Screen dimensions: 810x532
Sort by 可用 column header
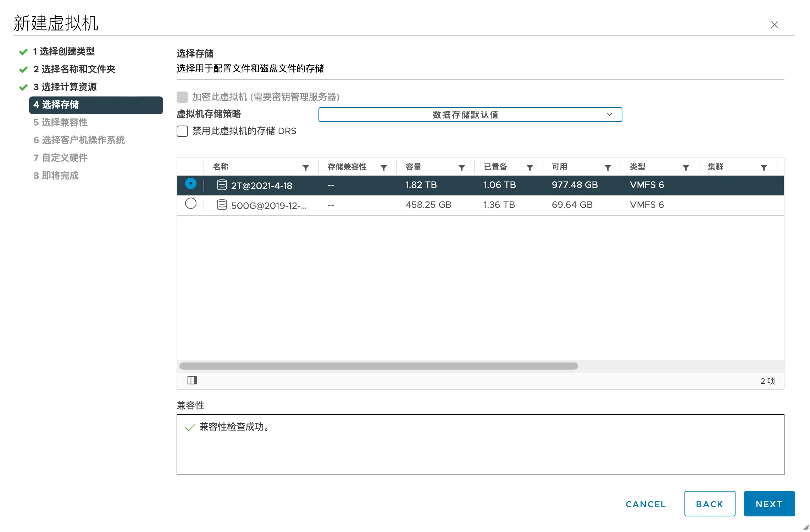click(560, 167)
